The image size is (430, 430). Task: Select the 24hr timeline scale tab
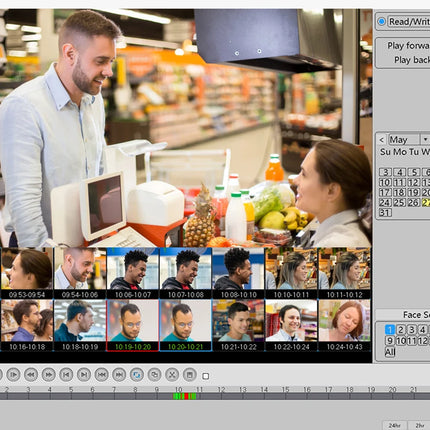[x=395, y=425]
